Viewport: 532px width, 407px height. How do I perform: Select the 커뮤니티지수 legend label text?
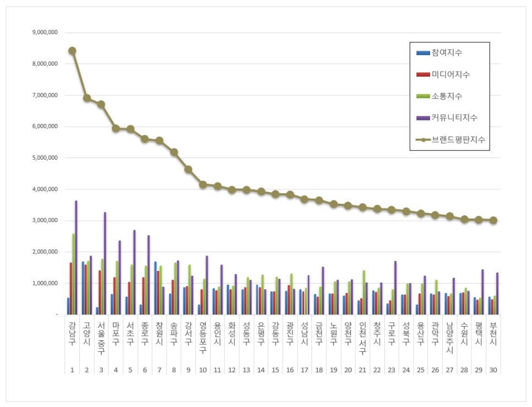(x=454, y=118)
